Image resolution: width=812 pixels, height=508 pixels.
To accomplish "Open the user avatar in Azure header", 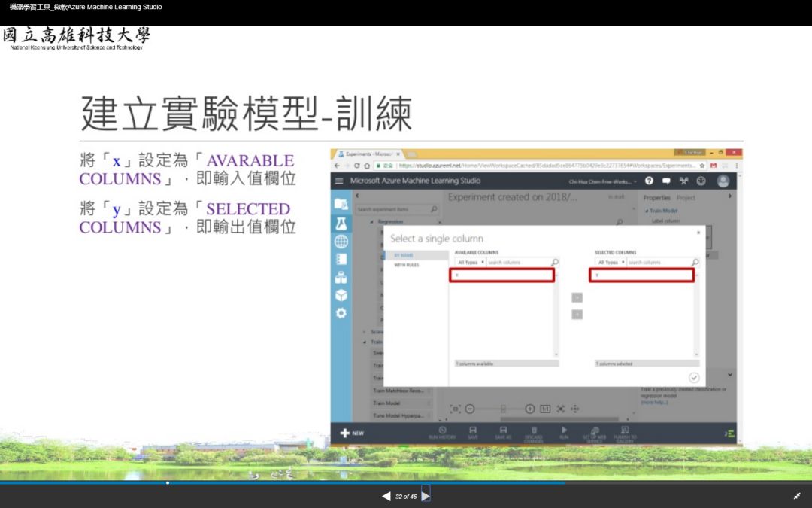I will click(x=723, y=181).
